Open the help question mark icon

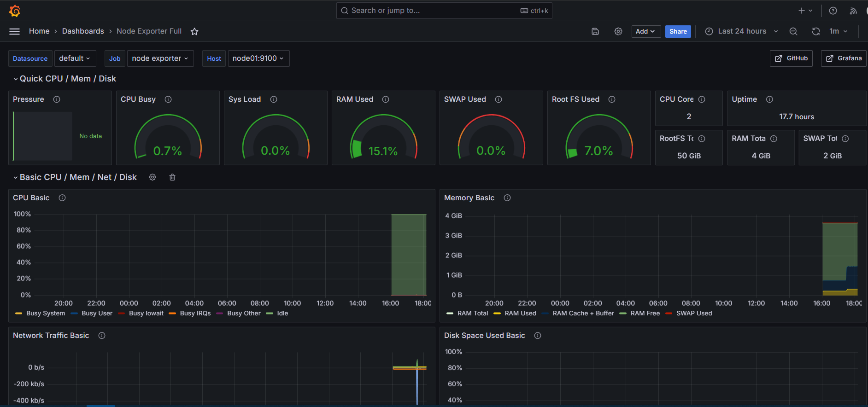point(833,11)
